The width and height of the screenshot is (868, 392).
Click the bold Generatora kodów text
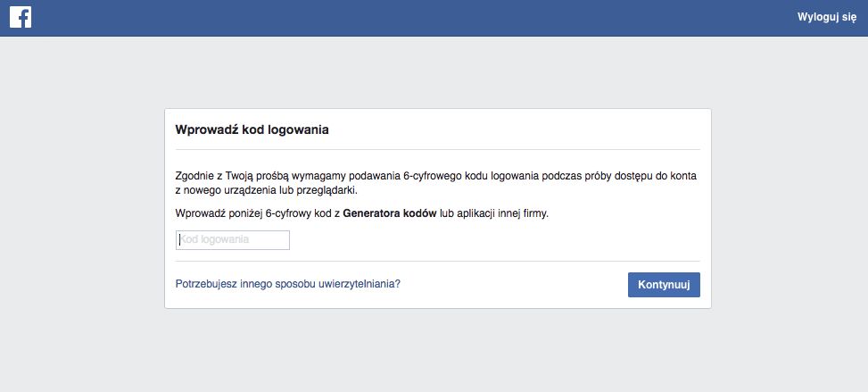tap(389, 214)
